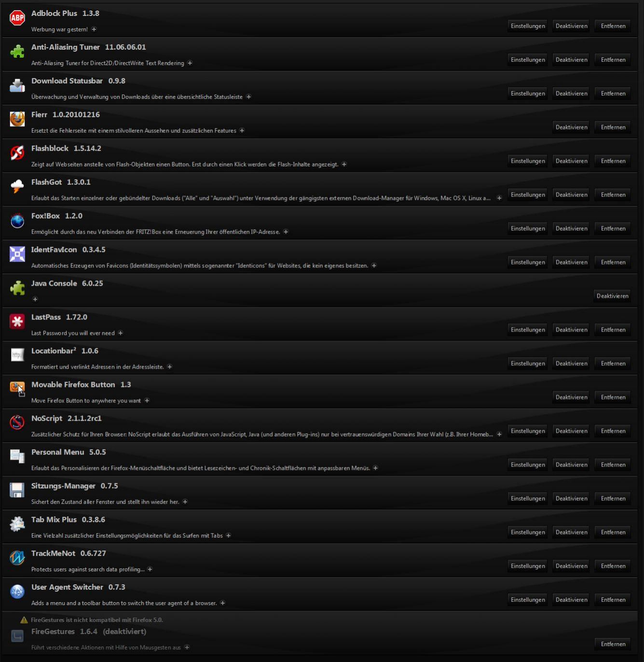Image resolution: width=644 pixels, height=662 pixels.
Task: Open Personal Menu settings via Einstellungen
Action: 528,465
